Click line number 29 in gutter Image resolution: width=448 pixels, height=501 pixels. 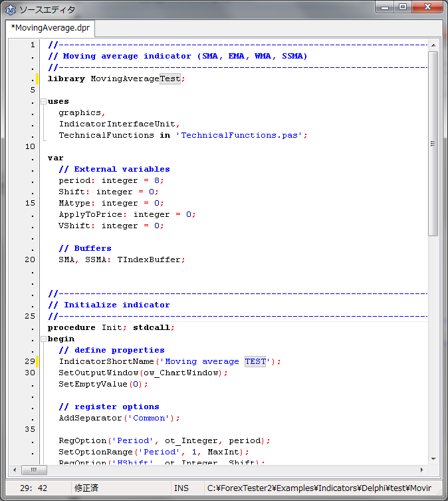coord(30,361)
